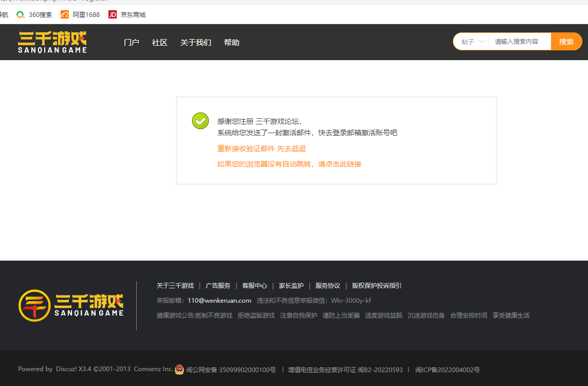Click the 健康游戏公告:抵制不良游戏 text

point(195,316)
